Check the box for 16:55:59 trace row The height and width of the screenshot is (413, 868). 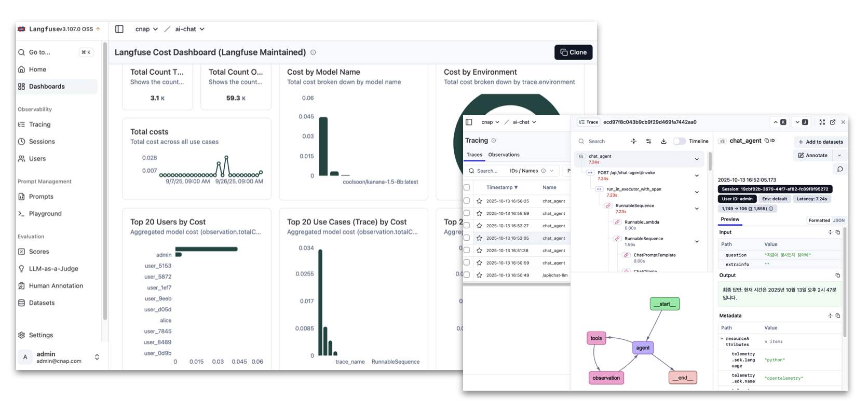(x=467, y=213)
